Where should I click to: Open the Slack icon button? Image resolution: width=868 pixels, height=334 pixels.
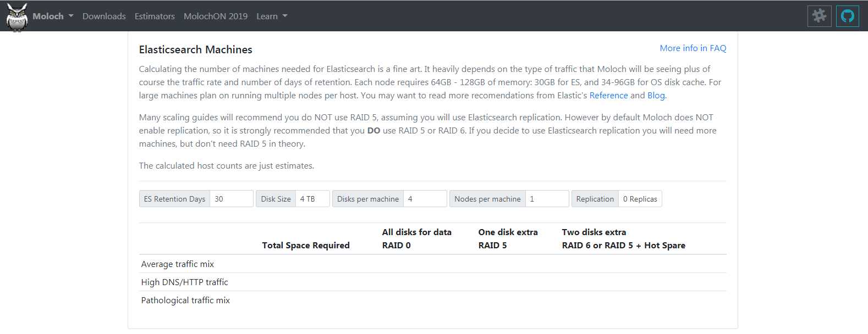click(x=819, y=16)
